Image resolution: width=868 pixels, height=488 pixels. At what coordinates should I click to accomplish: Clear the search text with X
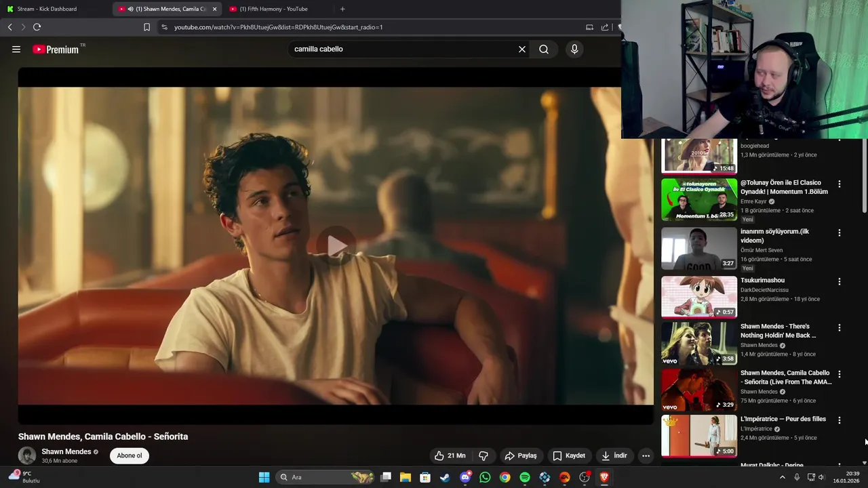point(522,49)
